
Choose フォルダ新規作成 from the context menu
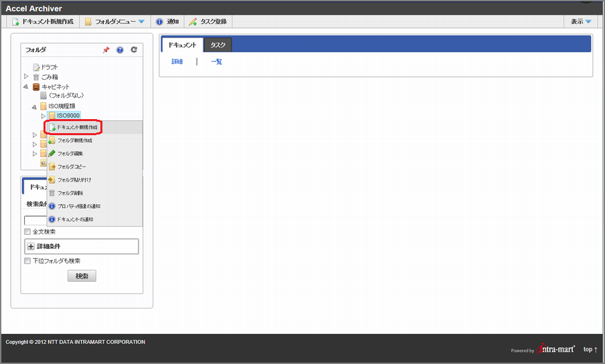pyautogui.click(x=94, y=141)
